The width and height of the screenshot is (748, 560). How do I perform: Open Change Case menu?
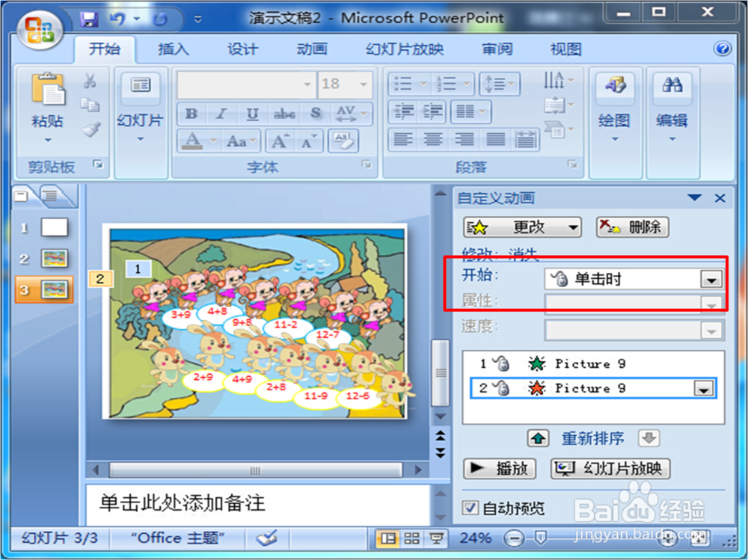(241, 141)
